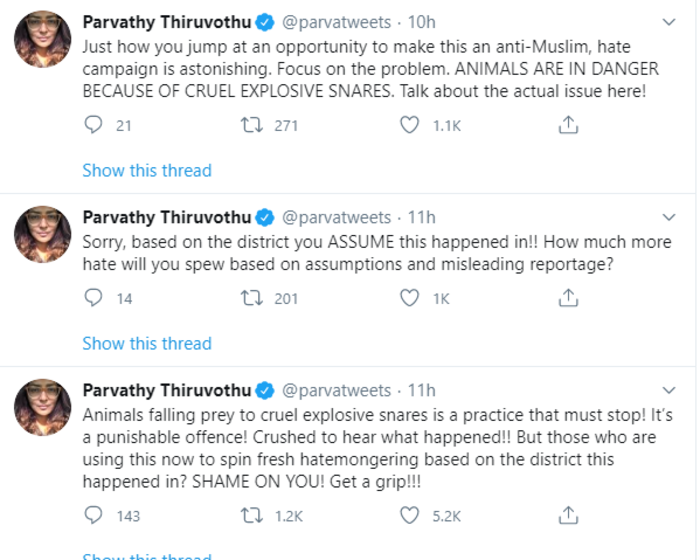Reply to the tweet with 14 comments
Image resolution: width=700 pixels, height=560 pixels.
(93, 298)
